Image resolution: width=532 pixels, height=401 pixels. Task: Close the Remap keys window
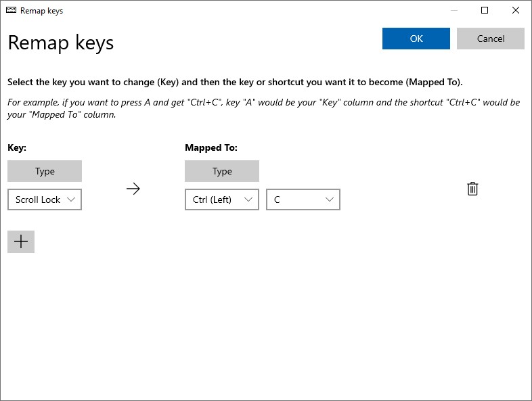(516, 11)
